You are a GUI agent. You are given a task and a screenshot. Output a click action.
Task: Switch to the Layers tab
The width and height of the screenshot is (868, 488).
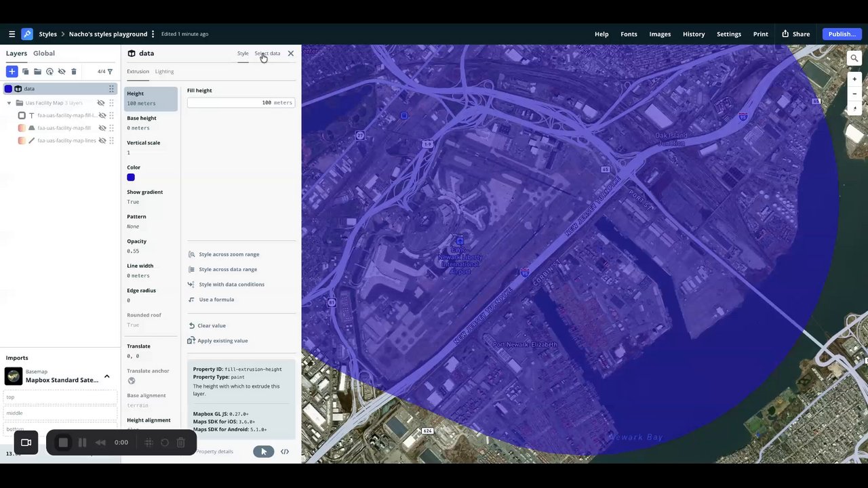16,54
